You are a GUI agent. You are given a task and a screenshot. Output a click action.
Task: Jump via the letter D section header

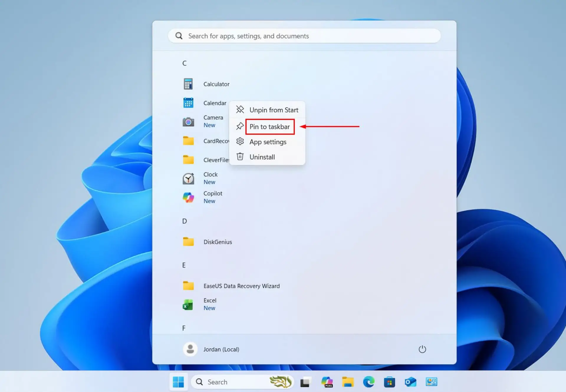(184, 221)
